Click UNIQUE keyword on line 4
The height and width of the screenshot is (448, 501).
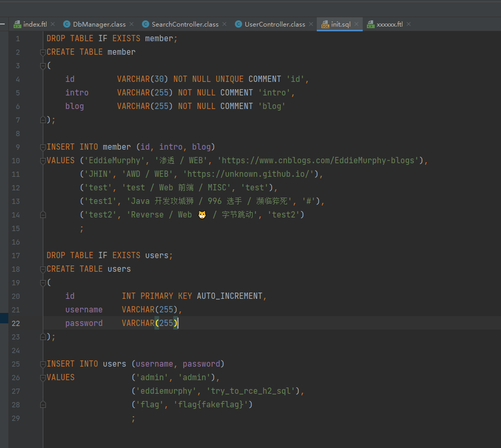(230, 79)
